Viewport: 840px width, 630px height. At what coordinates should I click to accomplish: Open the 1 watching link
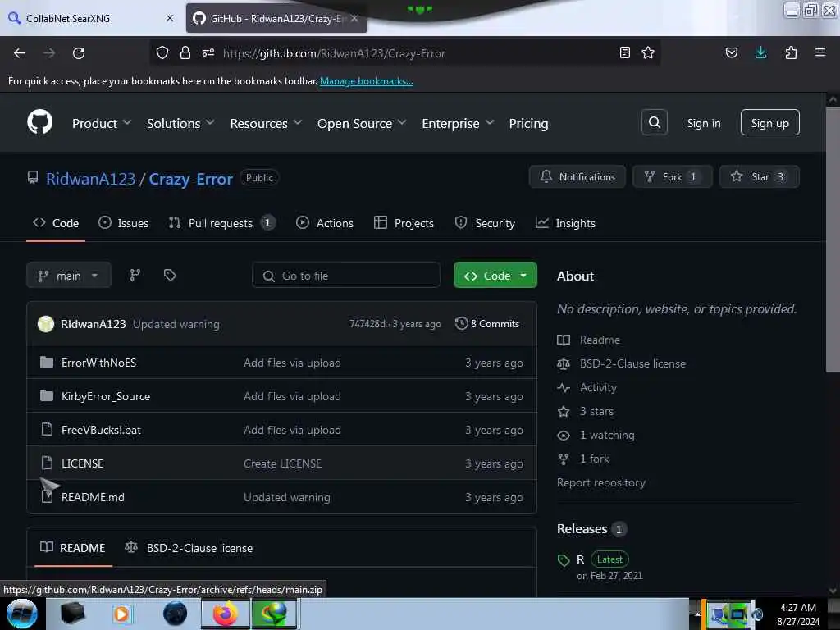click(x=607, y=435)
